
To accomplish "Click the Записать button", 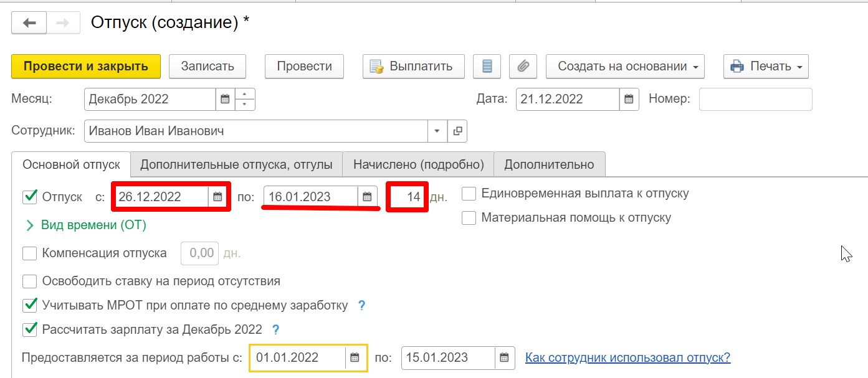I will click(207, 66).
